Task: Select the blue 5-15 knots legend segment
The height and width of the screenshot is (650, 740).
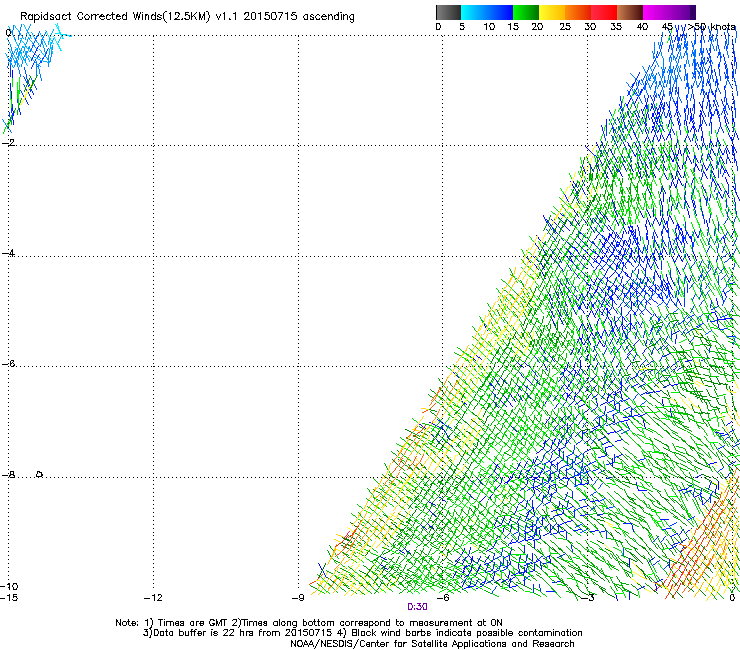Action: pyautogui.click(x=487, y=12)
